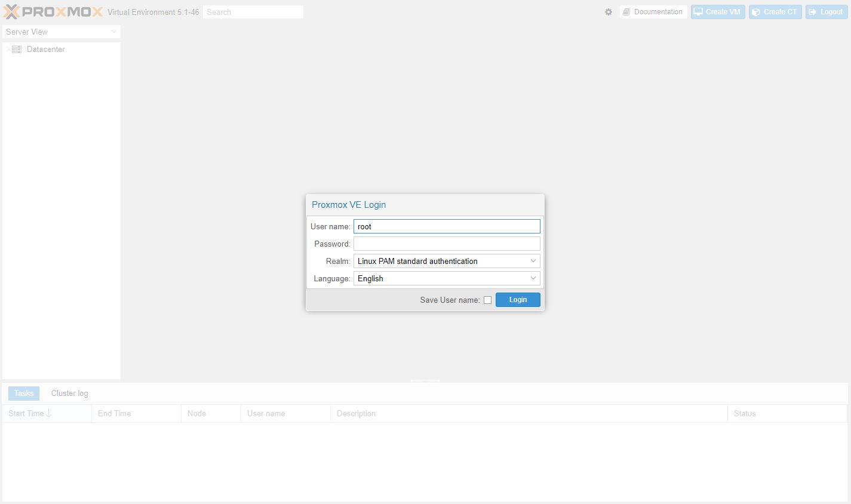Image resolution: width=851 pixels, height=504 pixels.
Task: Open the gear settings menu
Action: 609,12
